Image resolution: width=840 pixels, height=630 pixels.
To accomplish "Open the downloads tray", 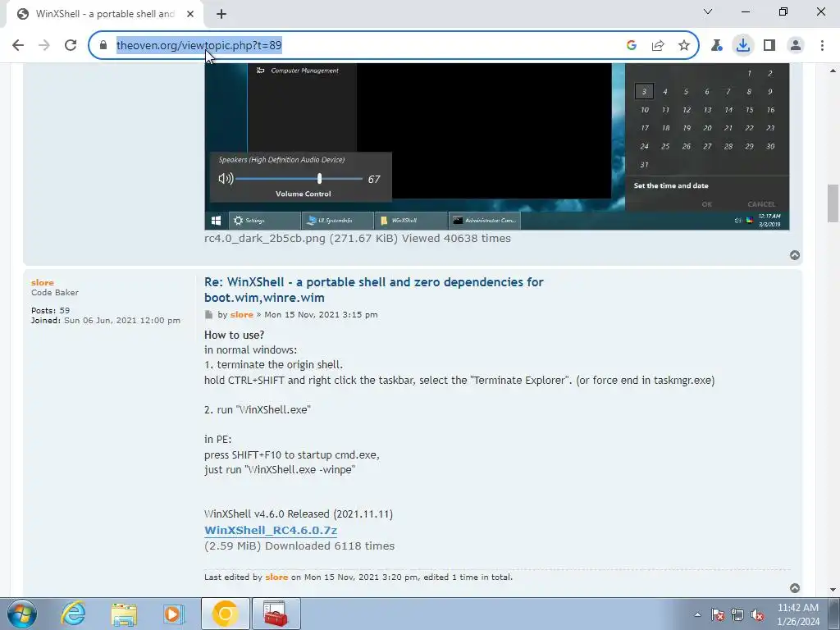I will (x=742, y=46).
